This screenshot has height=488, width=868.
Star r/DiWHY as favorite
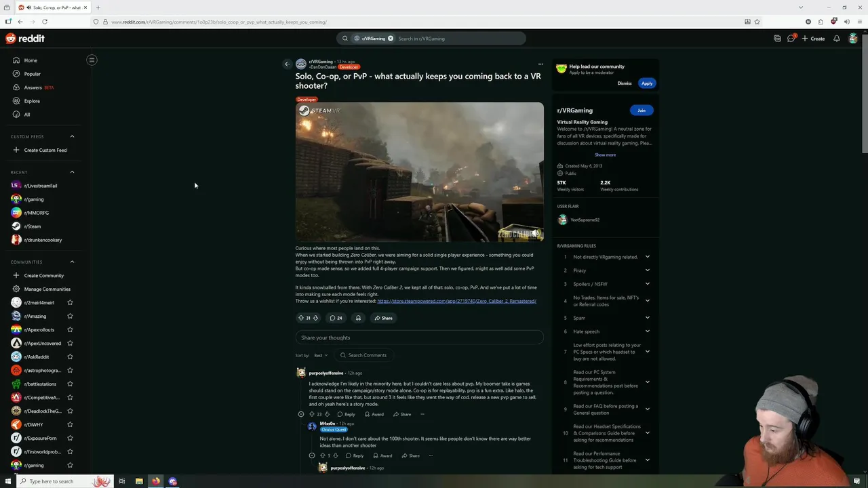click(70, 424)
